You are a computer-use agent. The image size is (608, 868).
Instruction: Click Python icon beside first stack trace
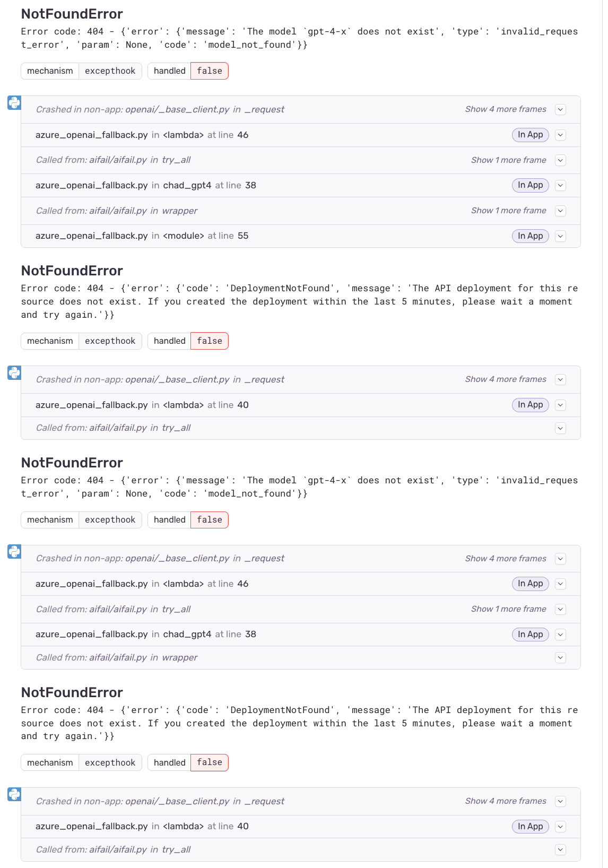pos(14,103)
